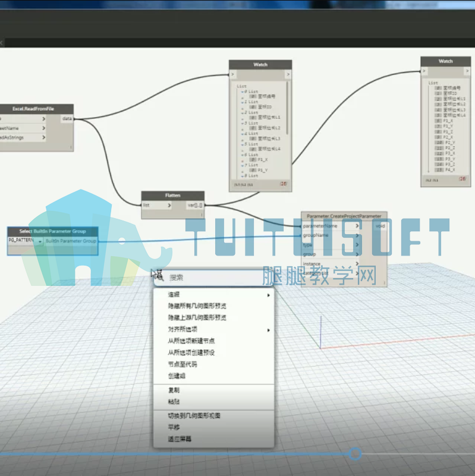The width and height of the screenshot is (475, 476).
Task: Click the instance input port
Action: (331, 263)
